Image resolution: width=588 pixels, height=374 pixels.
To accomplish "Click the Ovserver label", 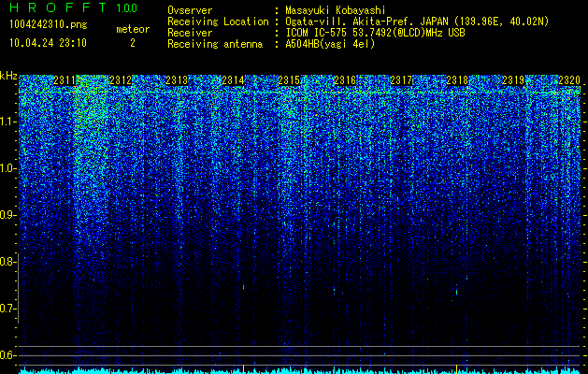I will 190,10.
